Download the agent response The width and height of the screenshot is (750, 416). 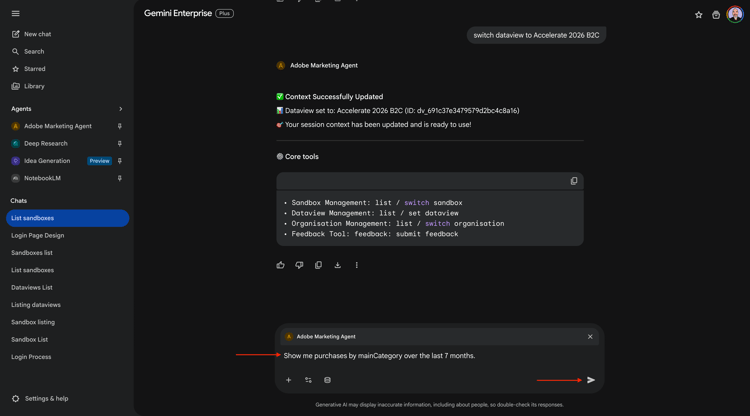pos(337,265)
